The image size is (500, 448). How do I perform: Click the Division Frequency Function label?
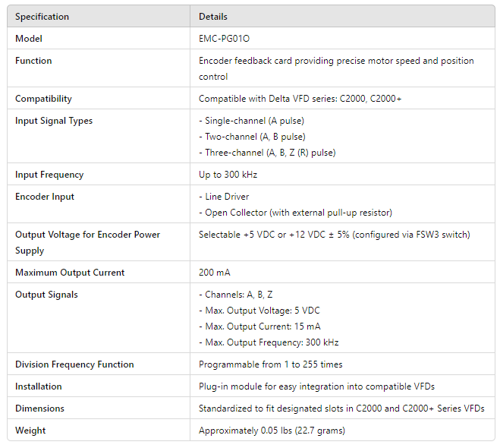(74, 364)
